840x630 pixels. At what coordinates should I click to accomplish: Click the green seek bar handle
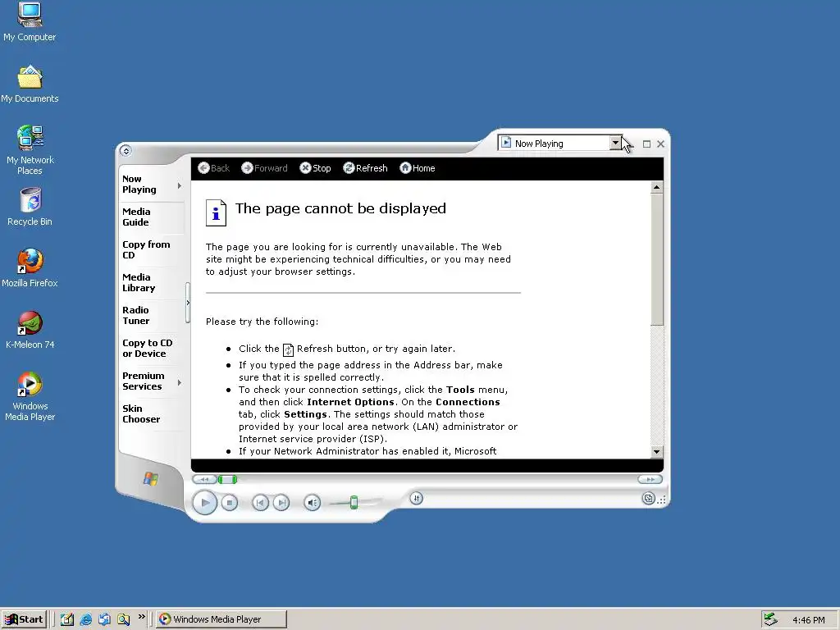click(227, 479)
